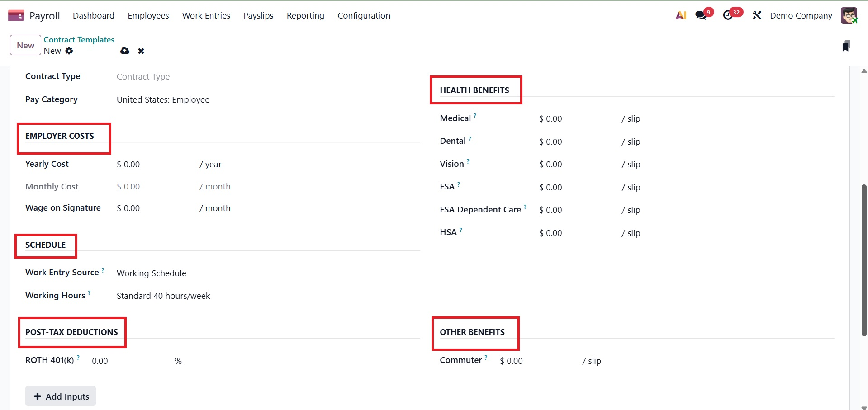Click the vertical scrollbar thumb

tap(864, 260)
